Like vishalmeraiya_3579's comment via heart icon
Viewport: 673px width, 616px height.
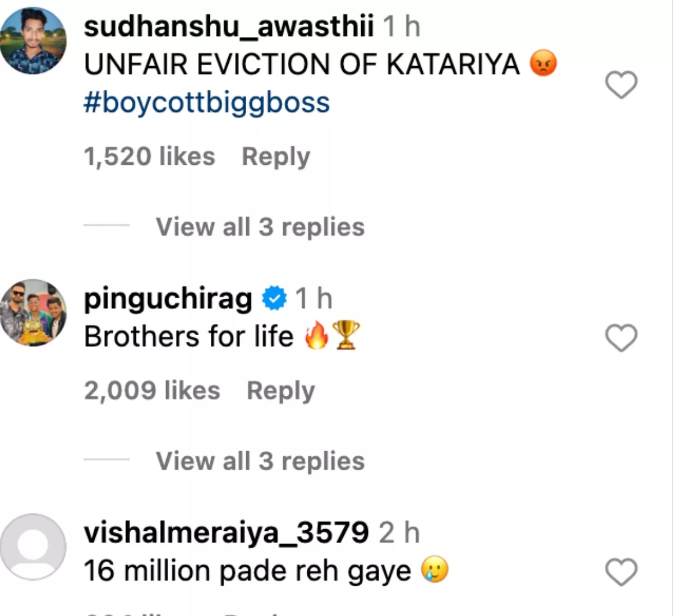pos(621,572)
